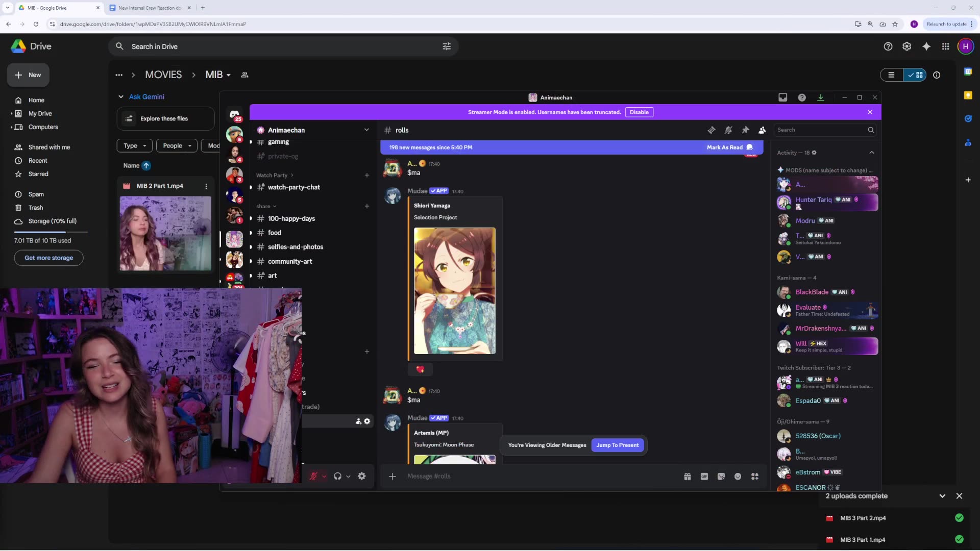The image size is (980, 551).
Task: Open Gemini sparkle icon in Drive header
Action: tap(926, 46)
